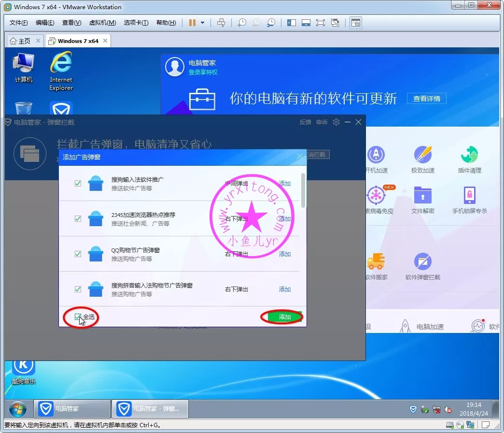Click the green 添加 button
The width and height of the screenshot is (504, 433).
pyautogui.click(x=285, y=317)
